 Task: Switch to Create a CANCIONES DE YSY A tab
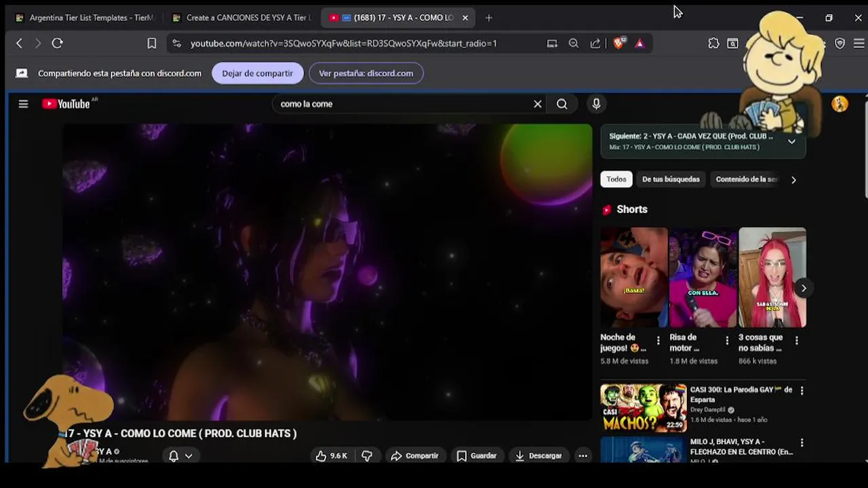pos(242,18)
